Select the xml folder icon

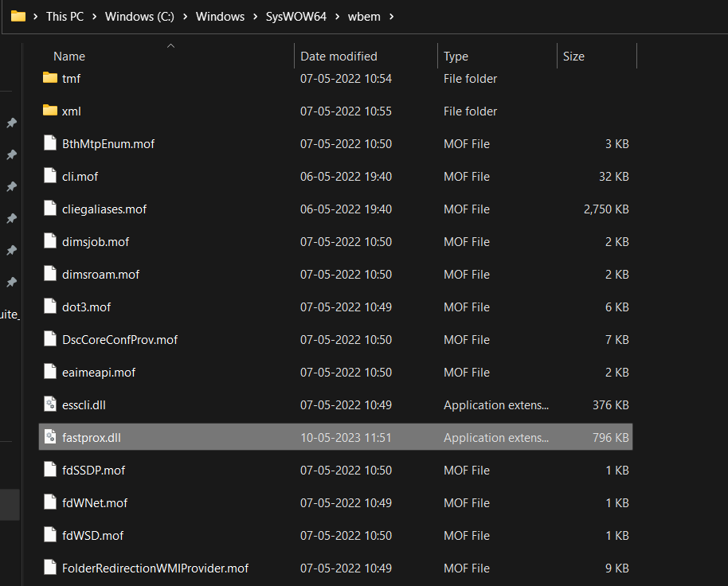coord(50,111)
